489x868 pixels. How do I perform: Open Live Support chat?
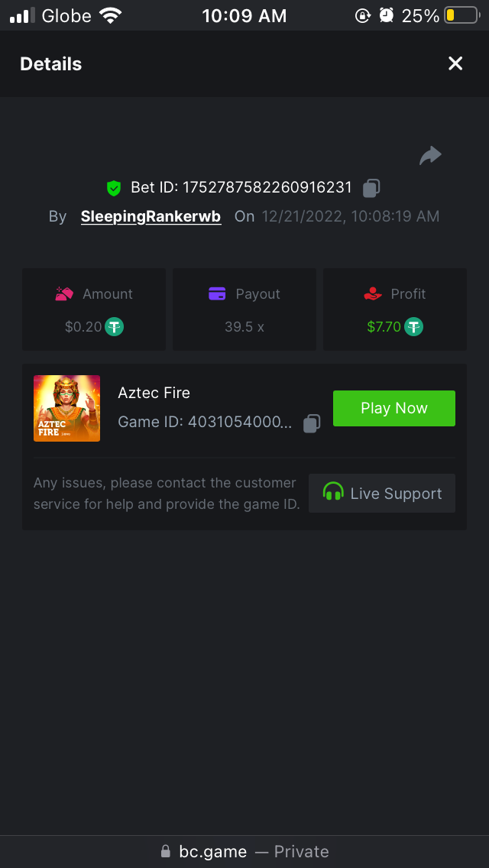click(382, 493)
